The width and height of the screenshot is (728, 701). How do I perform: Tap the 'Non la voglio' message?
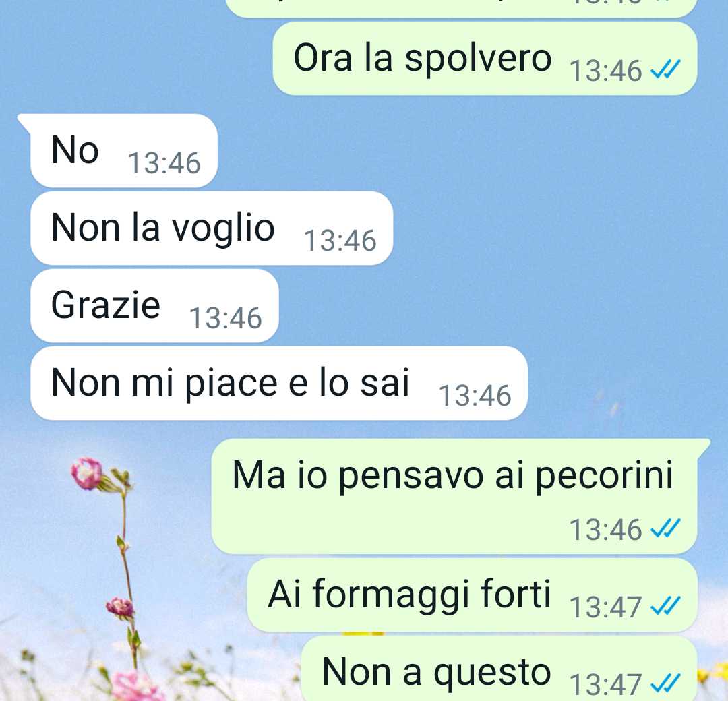point(212,228)
